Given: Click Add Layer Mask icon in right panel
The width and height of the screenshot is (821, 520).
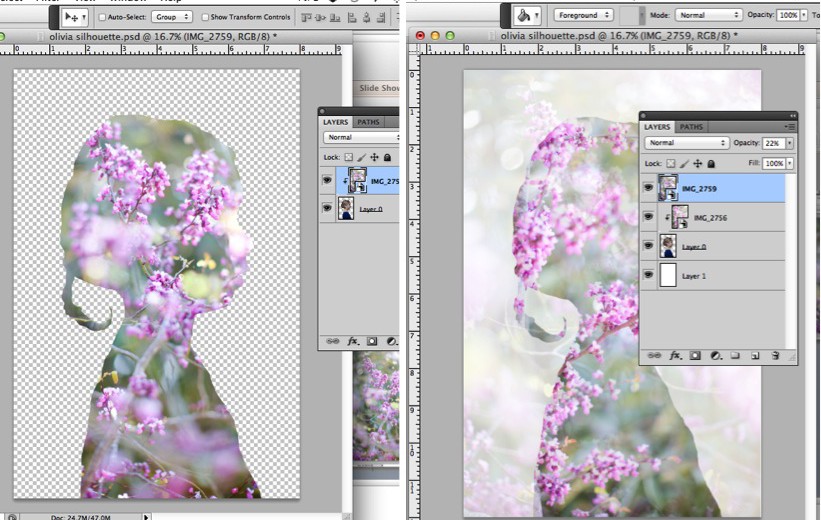Looking at the screenshot, I should coord(695,356).
